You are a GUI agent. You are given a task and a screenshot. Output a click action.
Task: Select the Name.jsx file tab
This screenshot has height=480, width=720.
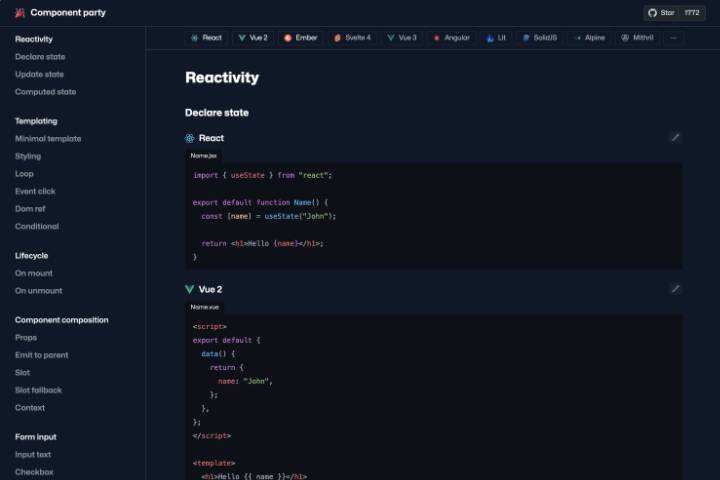coord(203,156)
